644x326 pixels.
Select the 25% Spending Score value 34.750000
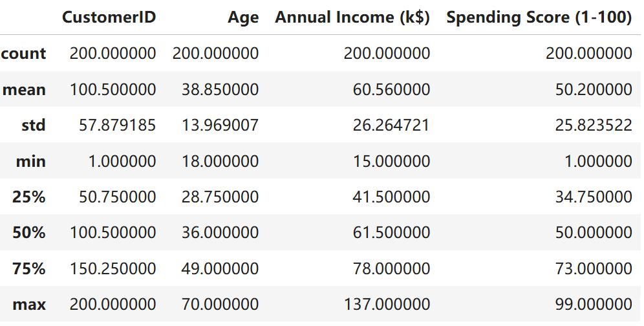pyautogui.click(x=594, y=197)
